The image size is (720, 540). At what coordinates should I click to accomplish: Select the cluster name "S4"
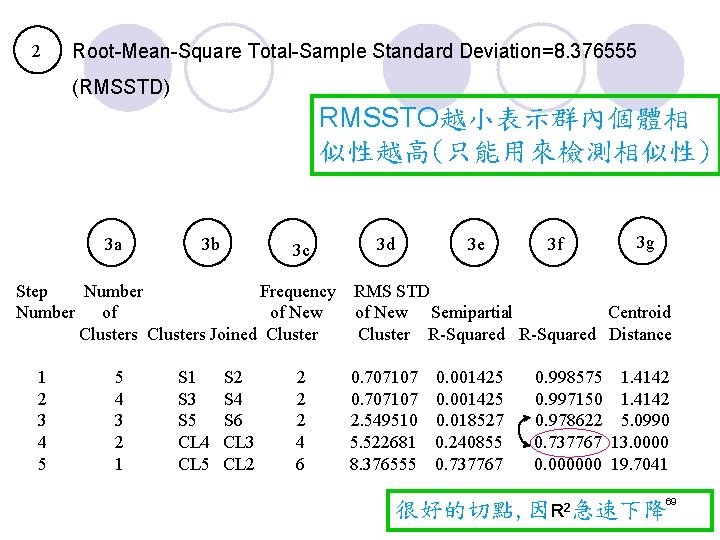[233, 399]
